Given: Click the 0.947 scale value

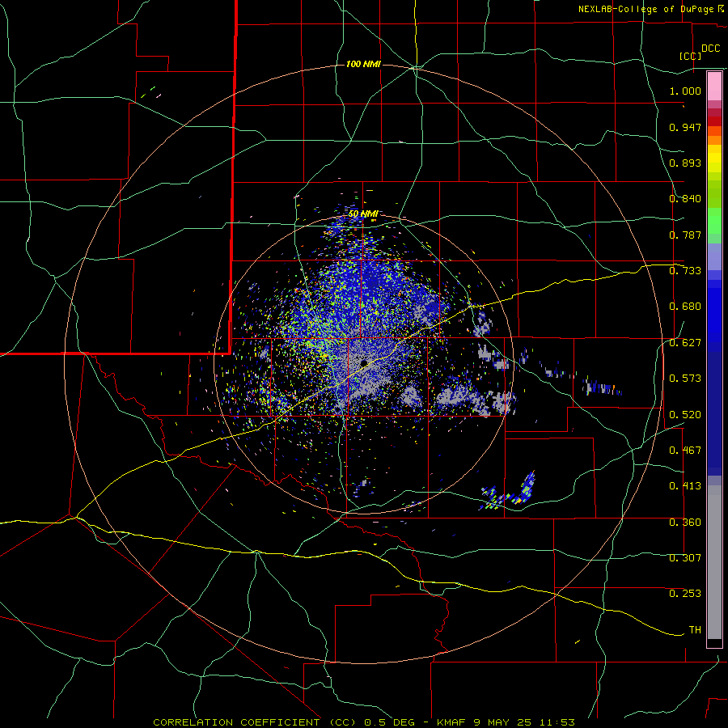Looking at the screenshot, I should (685, 127).
